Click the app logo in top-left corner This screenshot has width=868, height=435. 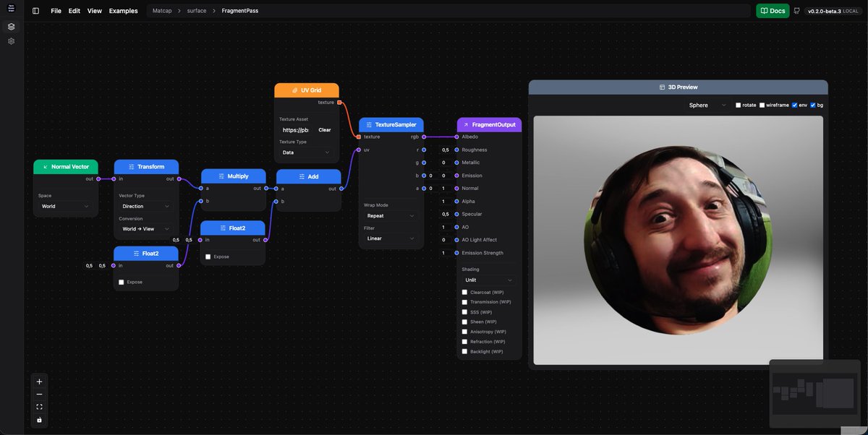click(11, 8)
